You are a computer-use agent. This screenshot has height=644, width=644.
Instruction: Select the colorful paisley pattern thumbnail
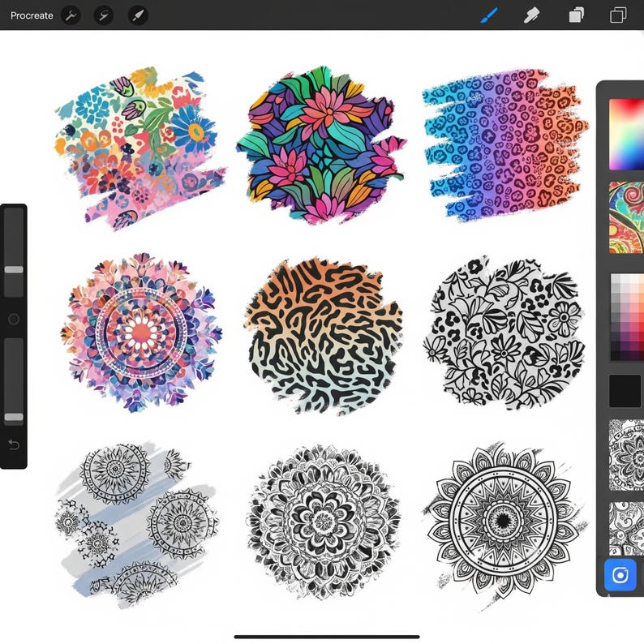point(626,217)
